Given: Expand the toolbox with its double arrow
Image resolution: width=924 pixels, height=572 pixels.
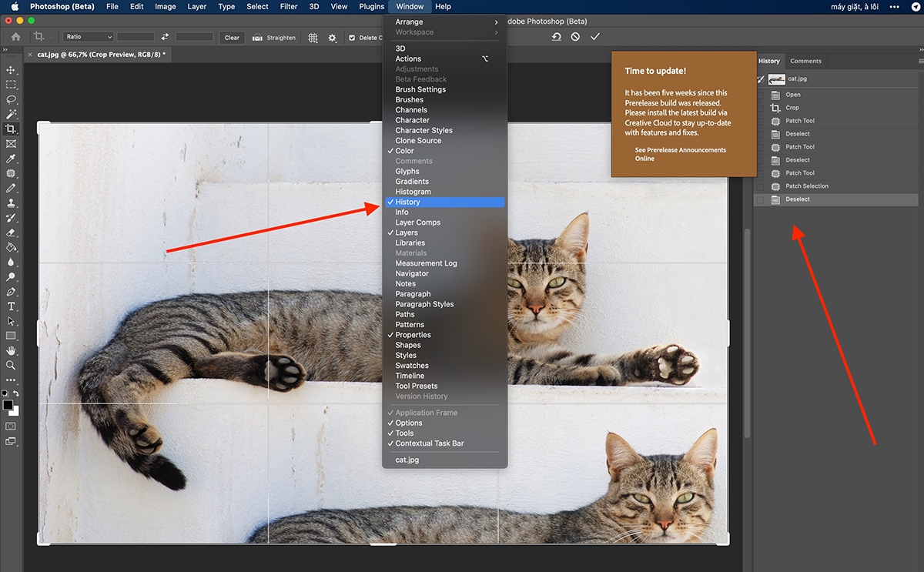Looking at the screenshot, I should click(x=5, y=49).
